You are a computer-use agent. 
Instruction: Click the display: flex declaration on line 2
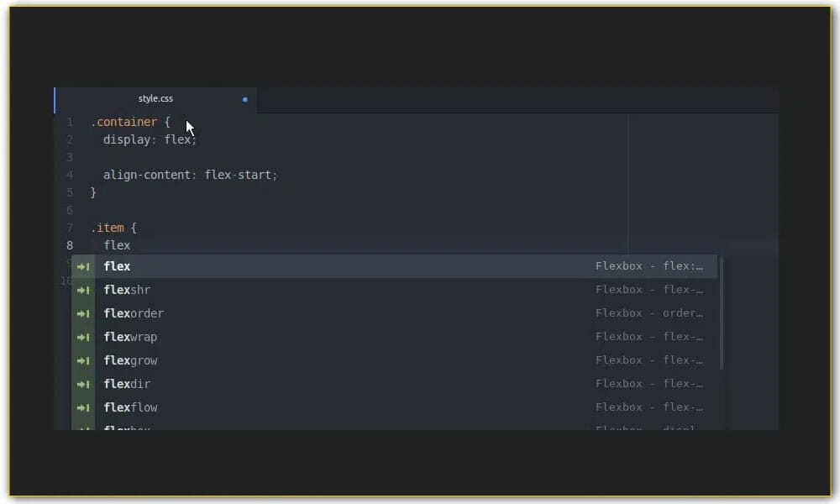(x=150, y=139)
